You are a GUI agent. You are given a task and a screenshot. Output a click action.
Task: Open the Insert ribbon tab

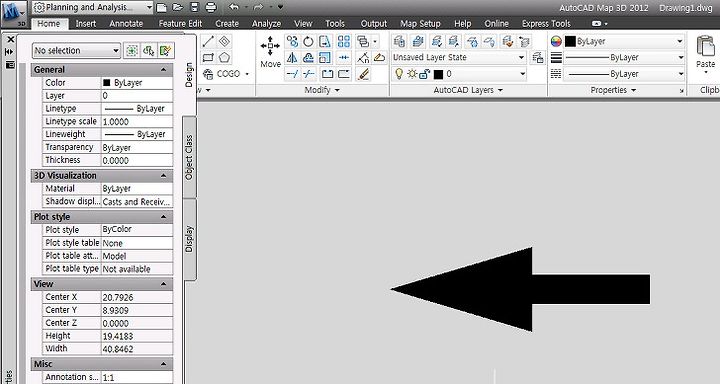pos(86,23)
